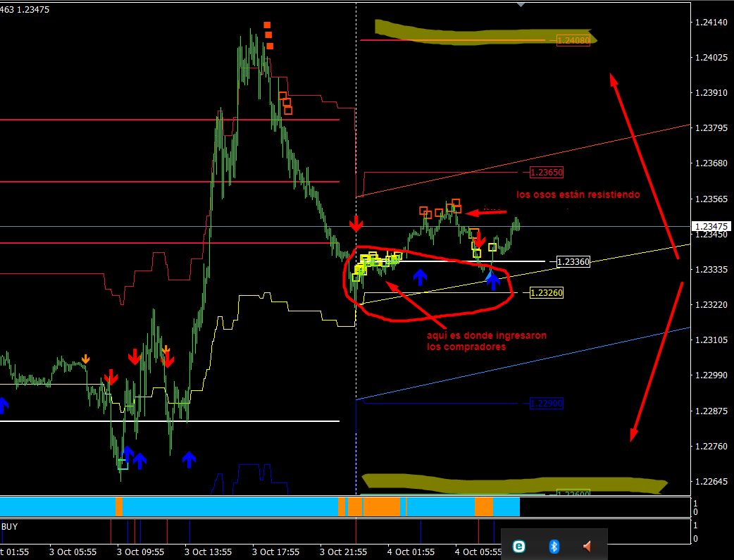Click the 1.23260 yellow price label

[547, 292]
